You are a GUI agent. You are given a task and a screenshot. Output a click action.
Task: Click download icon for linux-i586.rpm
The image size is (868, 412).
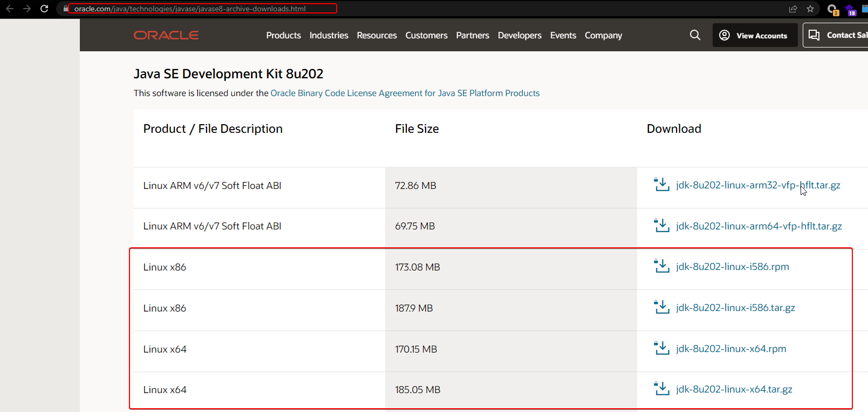coord(661,266)
